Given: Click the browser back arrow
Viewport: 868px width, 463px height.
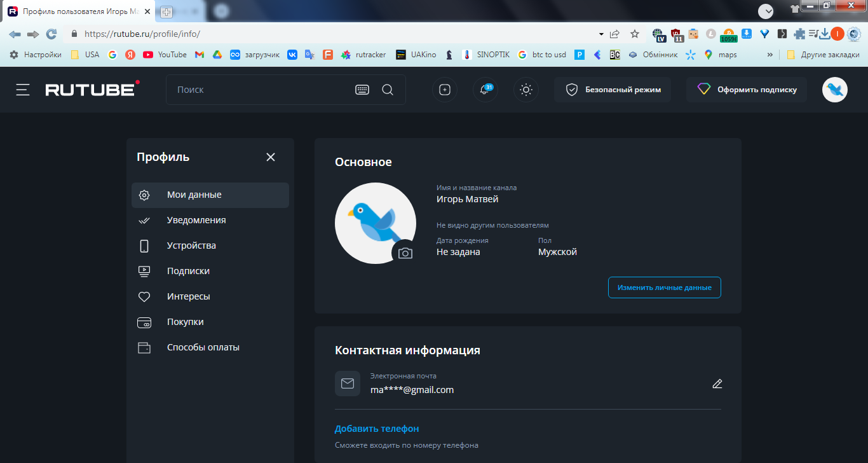Looking at the screenshot, I should pyautogui.click(x=15, y=34).
